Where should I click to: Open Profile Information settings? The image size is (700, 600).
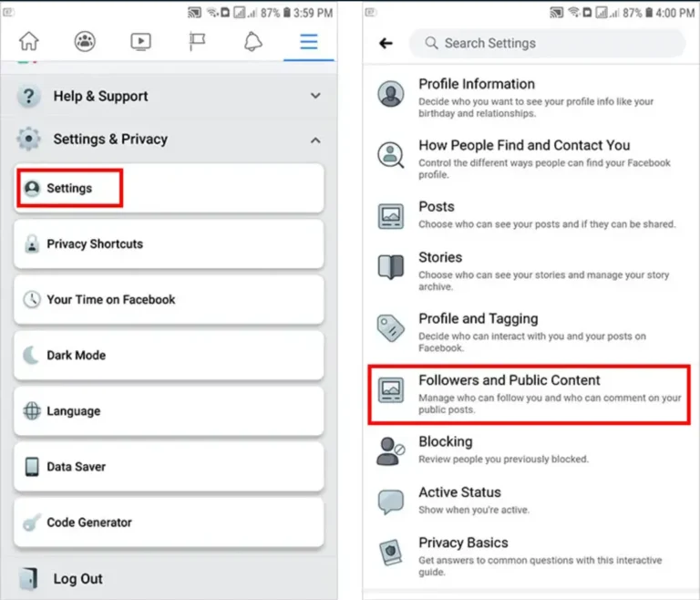[x=531, y=97]
